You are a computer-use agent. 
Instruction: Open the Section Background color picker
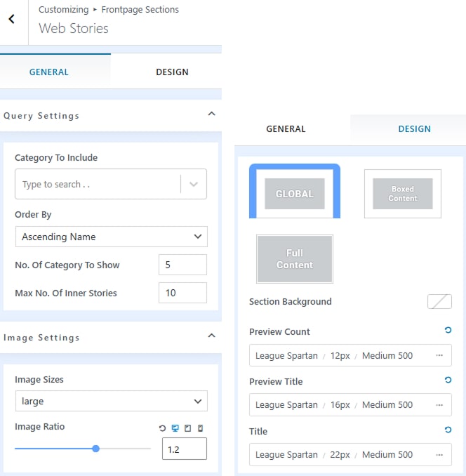coord(439,301)
